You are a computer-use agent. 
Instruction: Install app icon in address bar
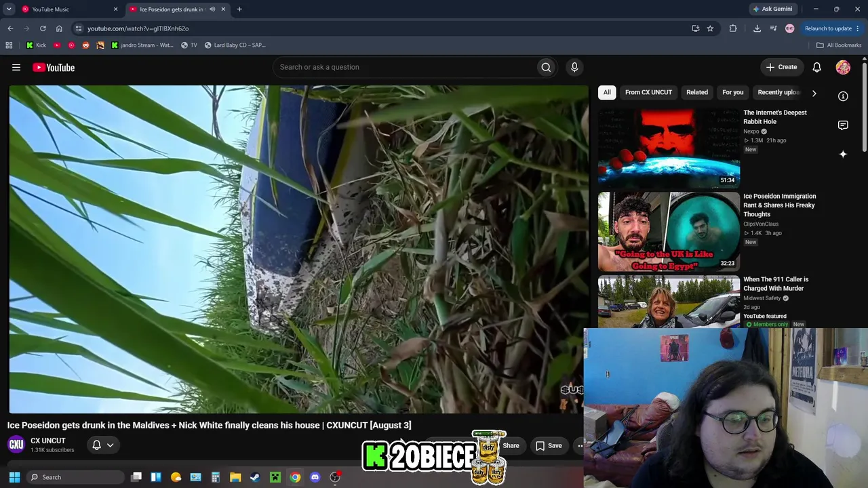coord(695,28)
